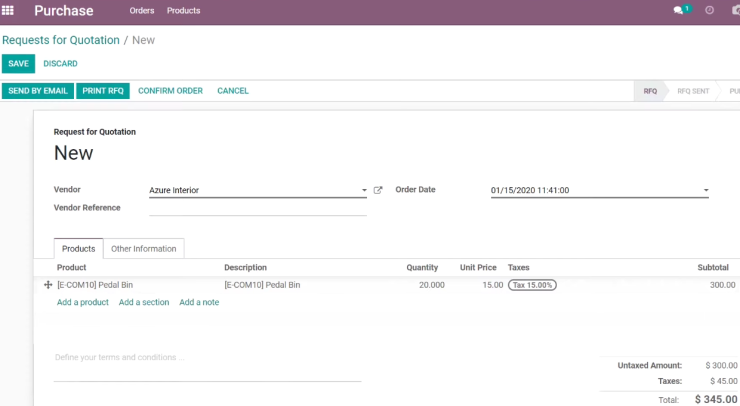Select the RFQ status stage

tap(650, 91)
